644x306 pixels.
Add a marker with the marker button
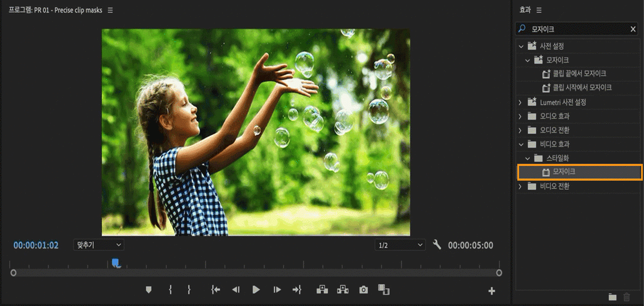[x=149, y=290]
